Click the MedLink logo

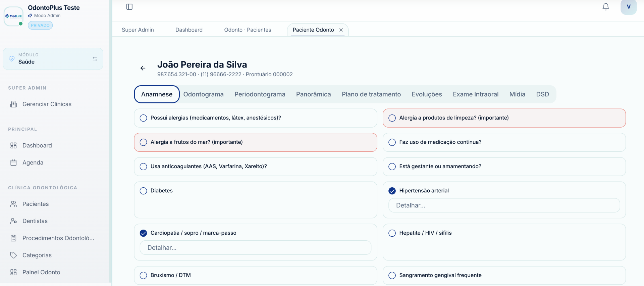(13, 16)
